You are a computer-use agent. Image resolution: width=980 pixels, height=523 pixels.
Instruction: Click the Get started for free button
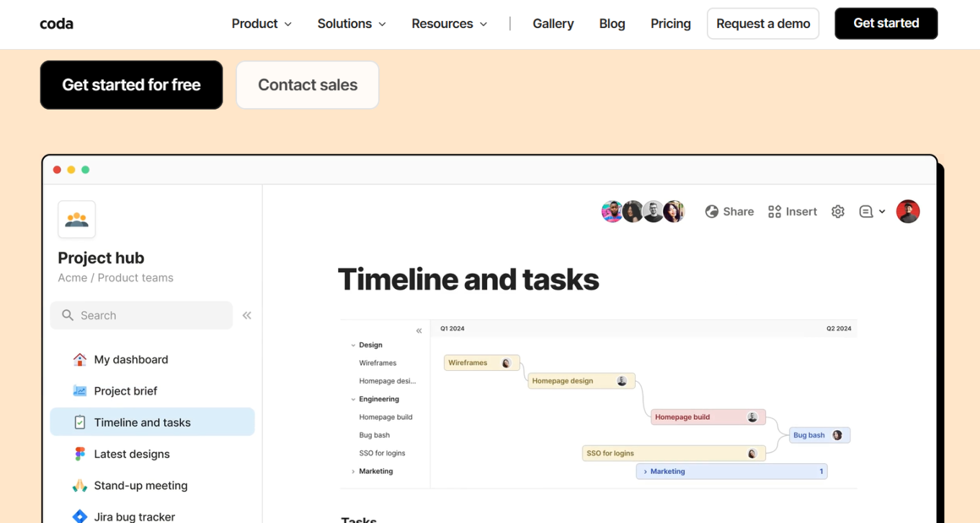pyautogui.click(x=131, y=85)
